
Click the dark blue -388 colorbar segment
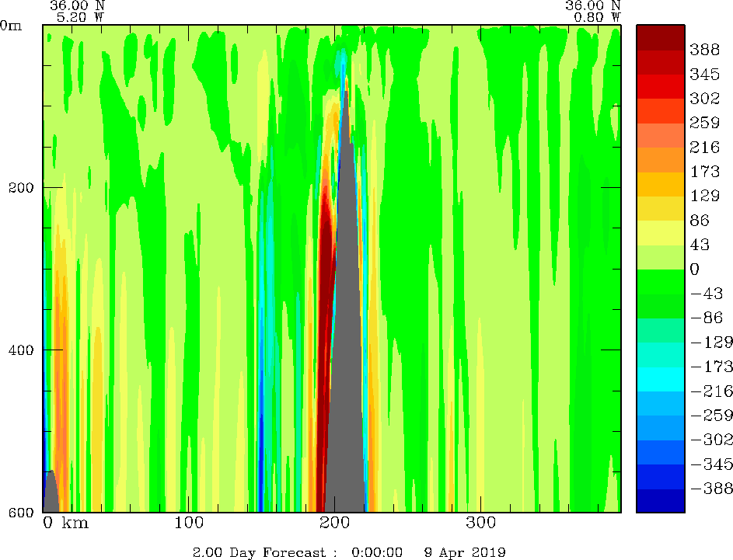coord(661,501)
